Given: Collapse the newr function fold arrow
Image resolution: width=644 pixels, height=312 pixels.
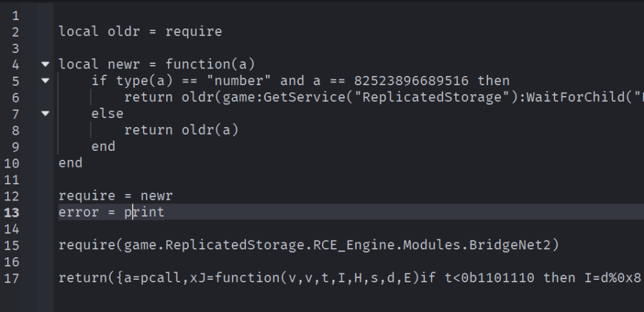Looking at the screenshot, I should (x=46, y=64).
